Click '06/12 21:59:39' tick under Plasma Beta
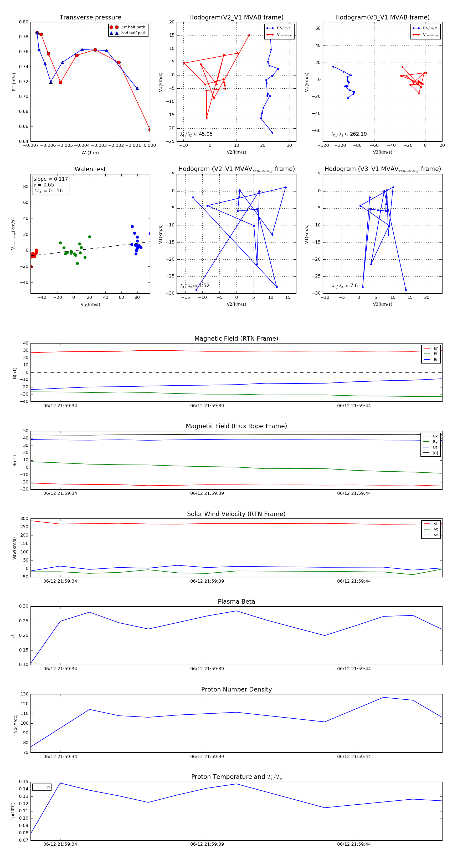Image resolution: width=473 pixels, height=868 pixels. [x=207, y=669]
